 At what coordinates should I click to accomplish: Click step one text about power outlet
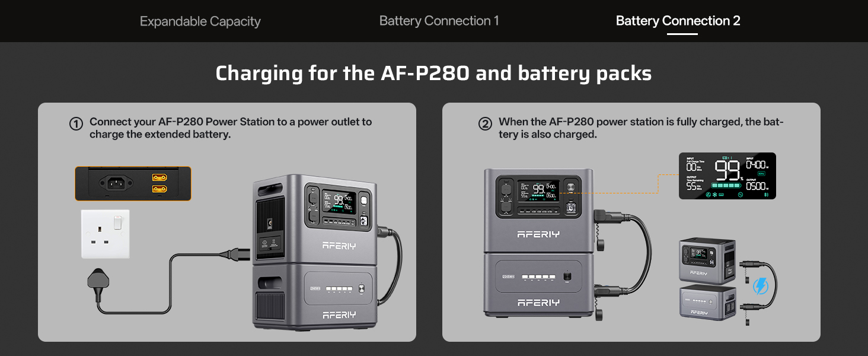(x=231, y=128)
